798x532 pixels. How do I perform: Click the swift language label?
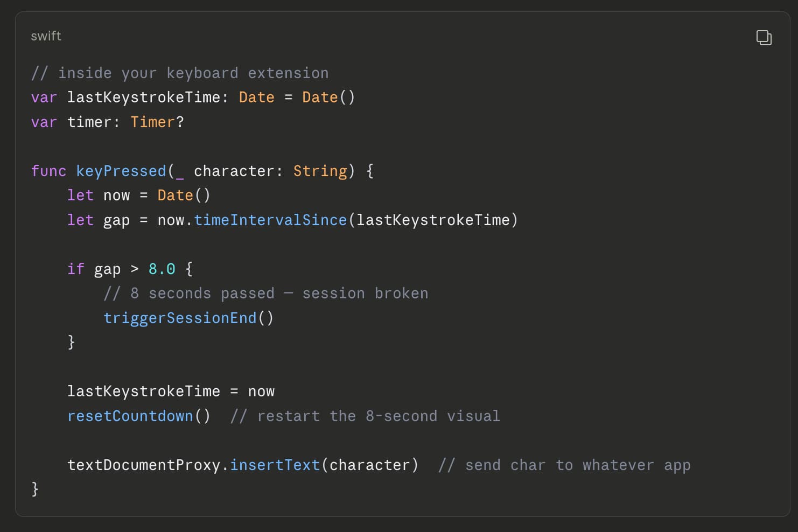[x=46, y=36]
